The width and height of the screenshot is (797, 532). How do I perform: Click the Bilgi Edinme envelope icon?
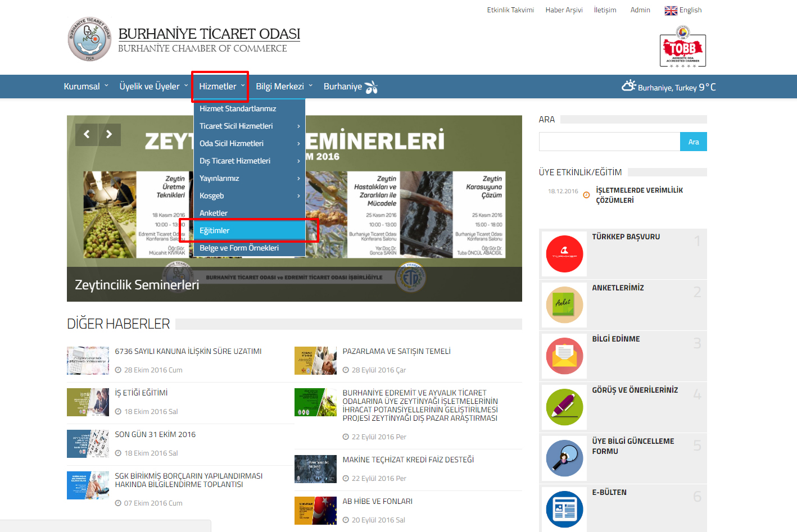point(564,356)
